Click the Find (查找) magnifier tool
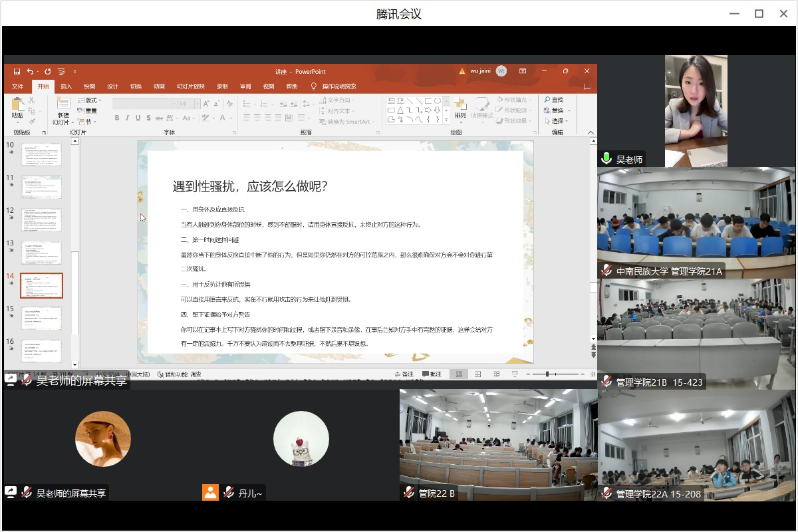 553,100
